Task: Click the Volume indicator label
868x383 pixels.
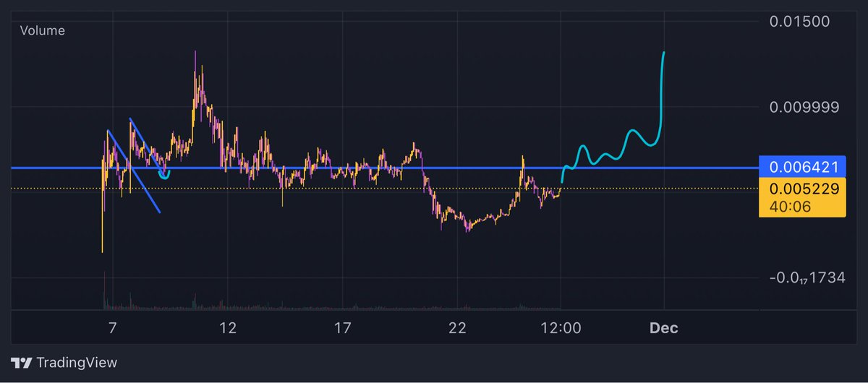Action: coord(42,31)
